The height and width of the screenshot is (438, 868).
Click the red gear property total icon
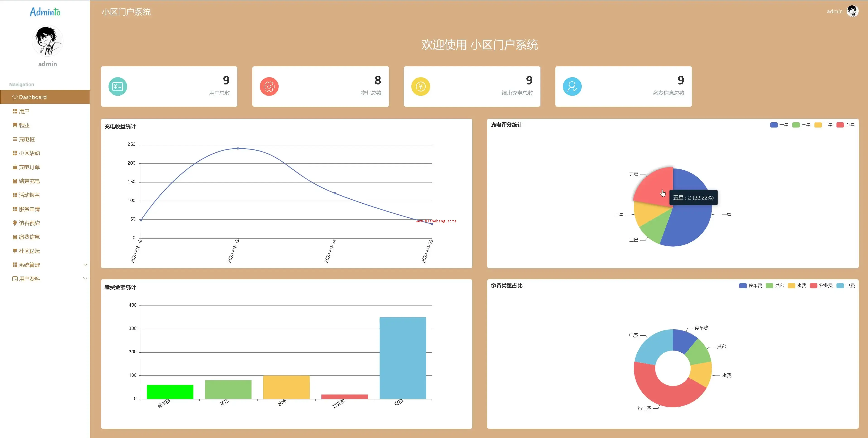point(269,87)
